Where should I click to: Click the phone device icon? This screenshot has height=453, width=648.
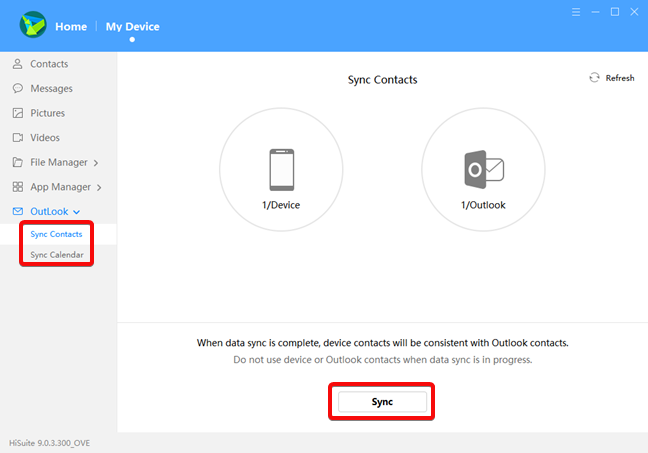pyautogui.click(x=282, y=169)
